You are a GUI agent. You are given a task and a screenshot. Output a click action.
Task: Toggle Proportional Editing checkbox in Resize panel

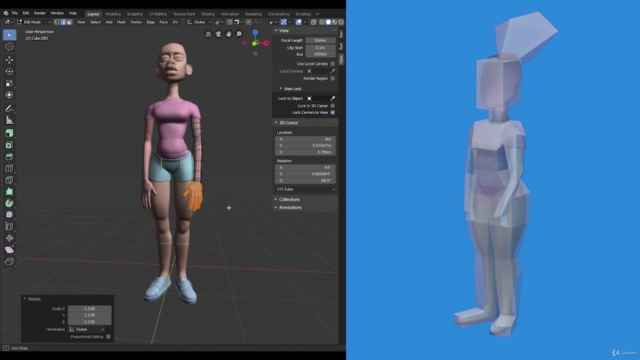(x=108, y=337)
